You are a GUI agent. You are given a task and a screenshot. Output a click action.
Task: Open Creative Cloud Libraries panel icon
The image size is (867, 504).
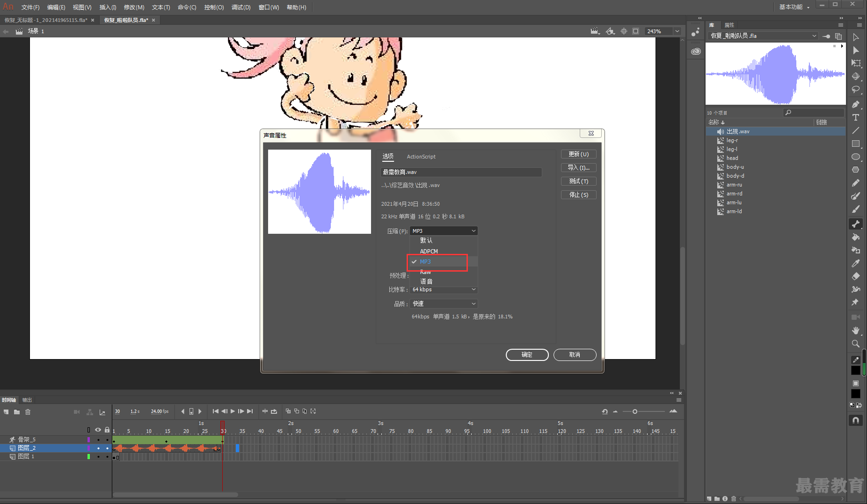pyautogui.click(x=696, y=51)
